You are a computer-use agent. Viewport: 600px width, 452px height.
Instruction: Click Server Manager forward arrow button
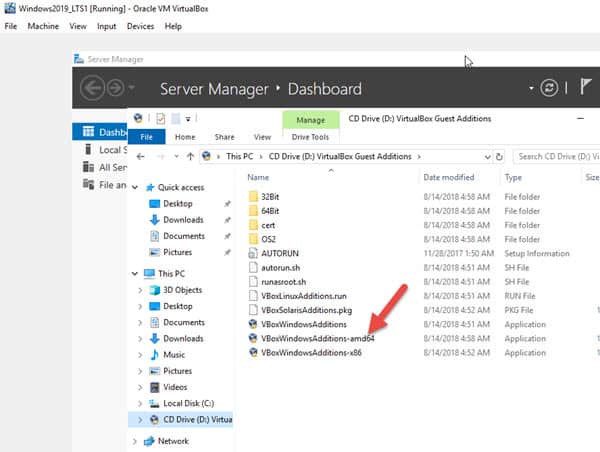pos(115,88)
